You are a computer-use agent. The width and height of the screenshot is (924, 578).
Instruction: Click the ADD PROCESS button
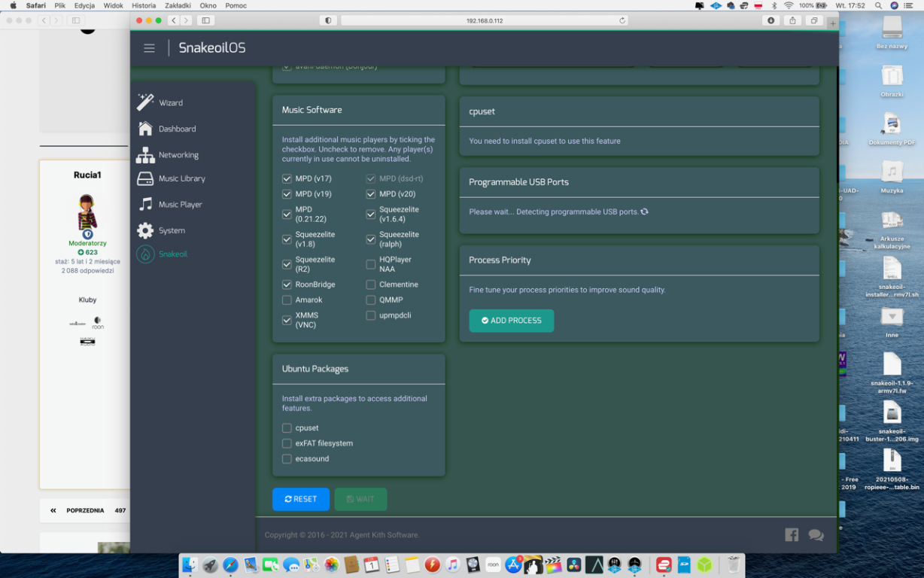pyautogui.click(x=512, y=321)
